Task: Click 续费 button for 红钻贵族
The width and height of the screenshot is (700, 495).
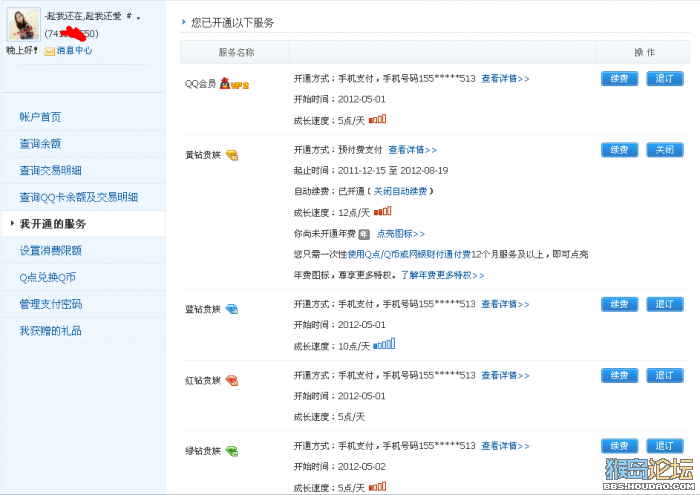Action: click(x=619, y=375)
